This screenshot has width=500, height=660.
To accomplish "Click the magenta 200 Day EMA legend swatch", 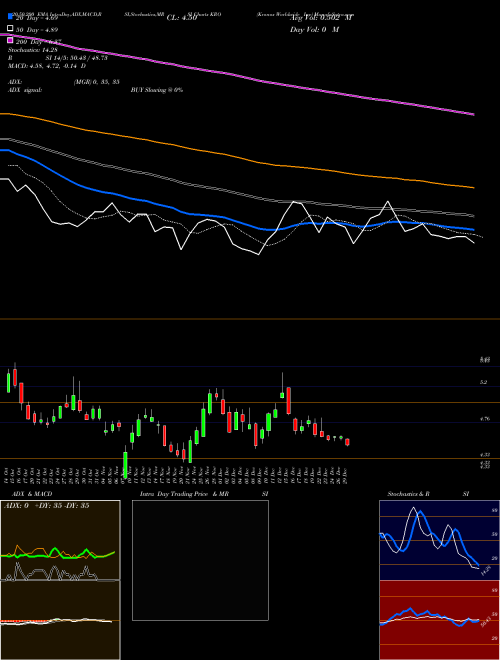I will pos(11,40).
